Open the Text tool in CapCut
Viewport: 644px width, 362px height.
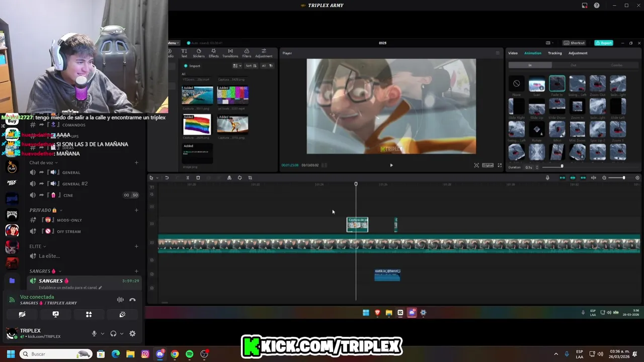tap(184, 53)
